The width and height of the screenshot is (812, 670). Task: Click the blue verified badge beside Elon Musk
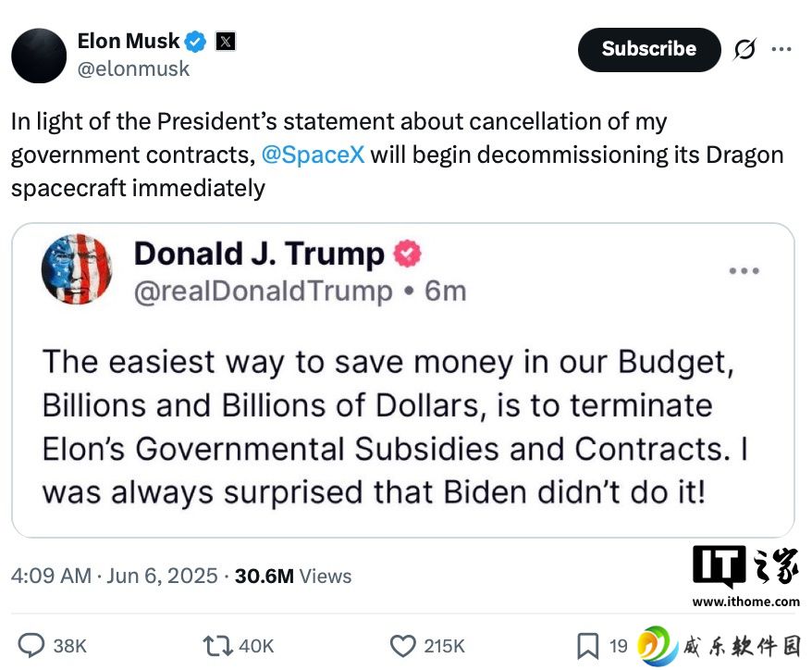point(196,42)
